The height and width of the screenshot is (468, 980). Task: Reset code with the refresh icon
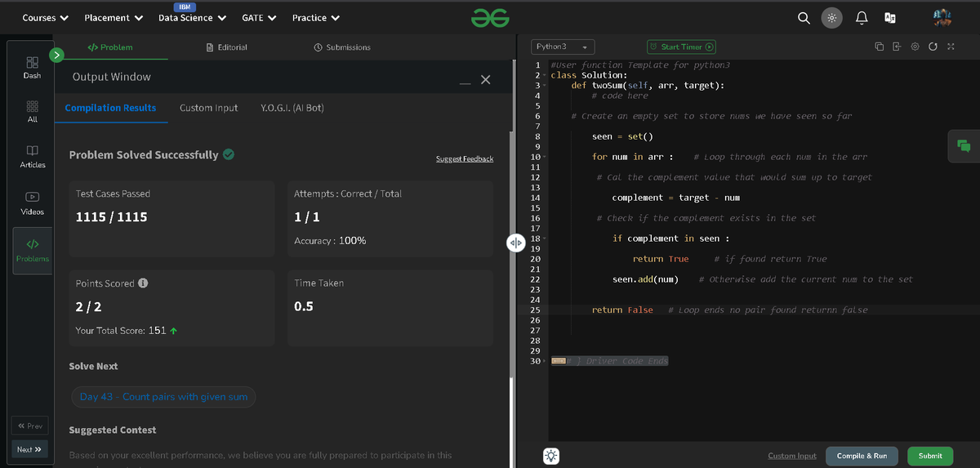[x=933, y=47]
